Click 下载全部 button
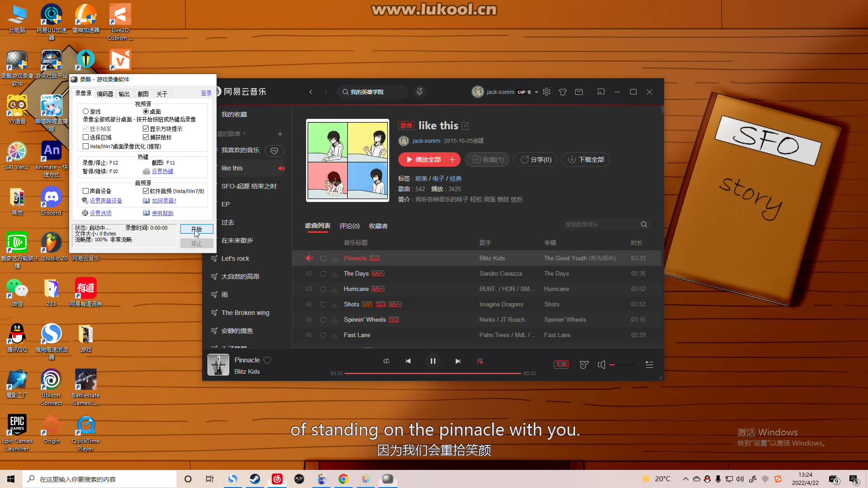This screenshot has height=488, width=868. pos(585,160)
